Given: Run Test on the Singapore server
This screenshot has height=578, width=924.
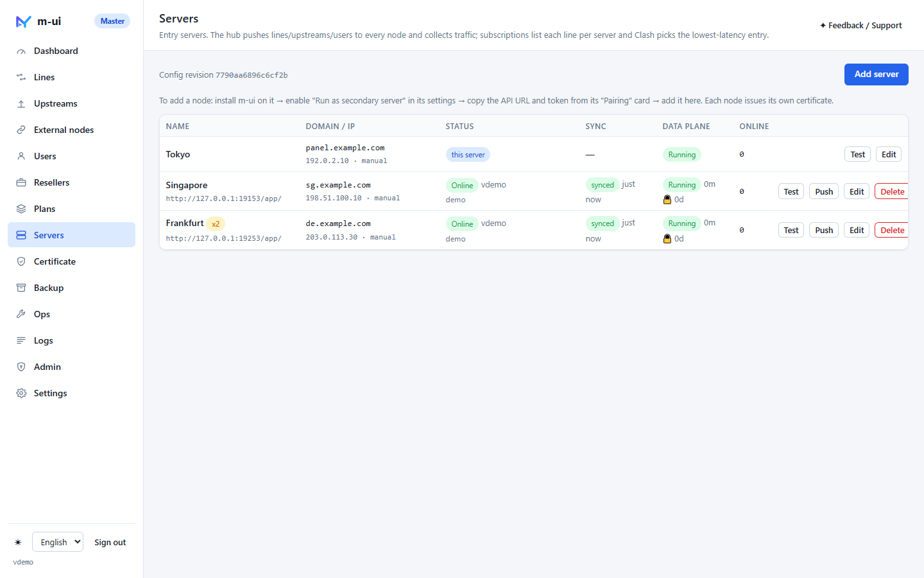Looking at the screenshot, I should pyautogui.click(x=791, y=192).
